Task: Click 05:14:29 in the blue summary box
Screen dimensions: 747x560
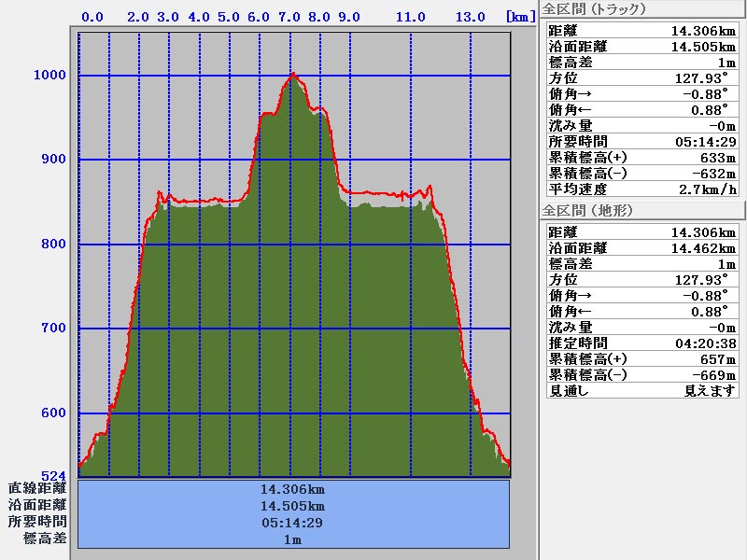Action: pyautogui.click(x=293, y=523)
